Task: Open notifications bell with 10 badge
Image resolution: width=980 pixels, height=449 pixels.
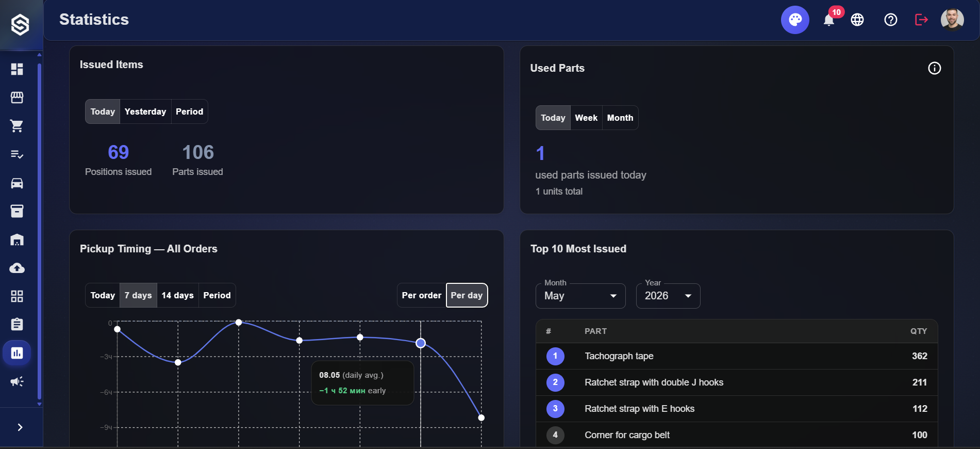Action: [829, 20]
